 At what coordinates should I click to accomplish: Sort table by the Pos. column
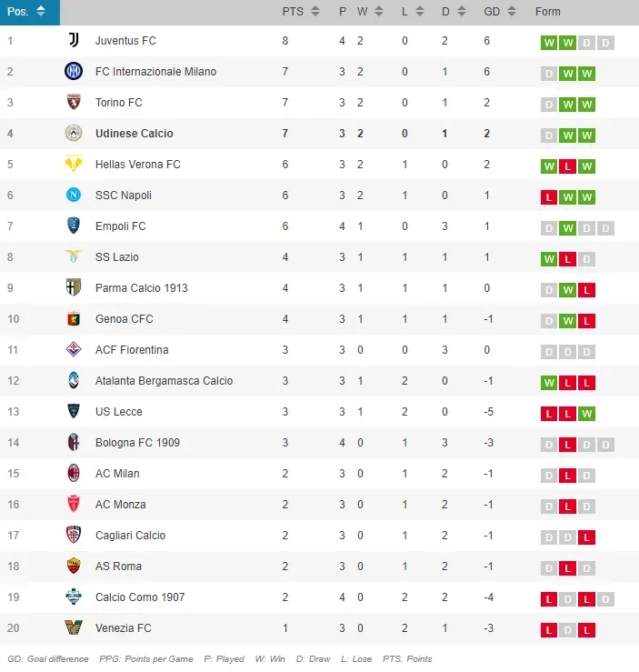coord(29,12)
